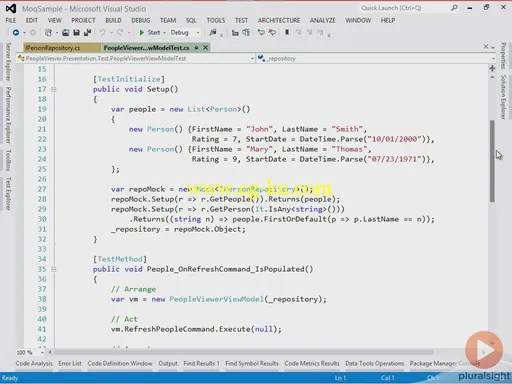Open the Solution Explorer side panel
The height and width of the screenshot is (384, 512).
(503, 97)
